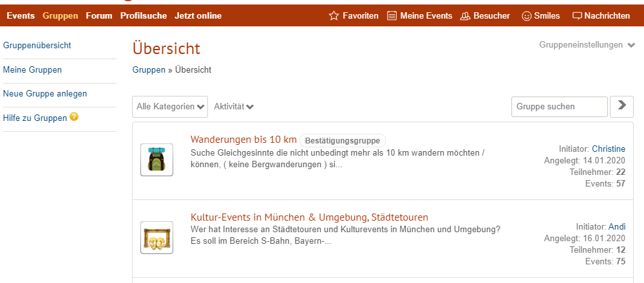Viewport: 644px width, 283px height.
Task: Click the backpack group thumbnail
Action: pyautogui.click(x=156, y=160)
